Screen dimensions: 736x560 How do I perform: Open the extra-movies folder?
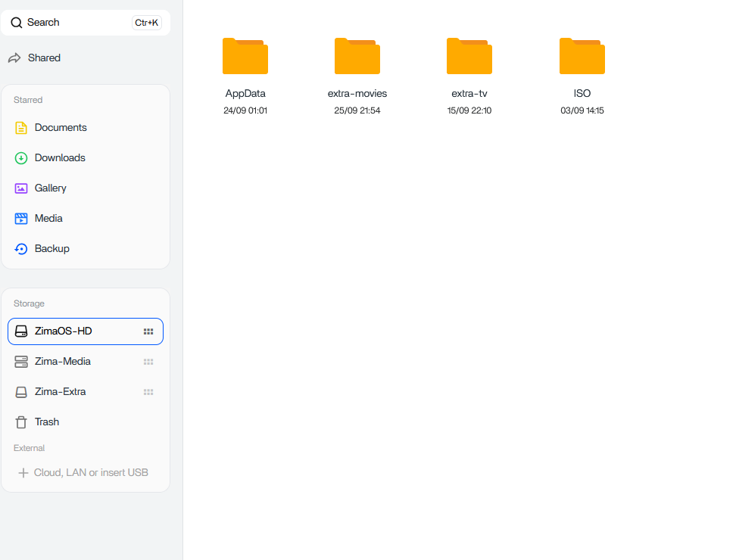[357, 57]
